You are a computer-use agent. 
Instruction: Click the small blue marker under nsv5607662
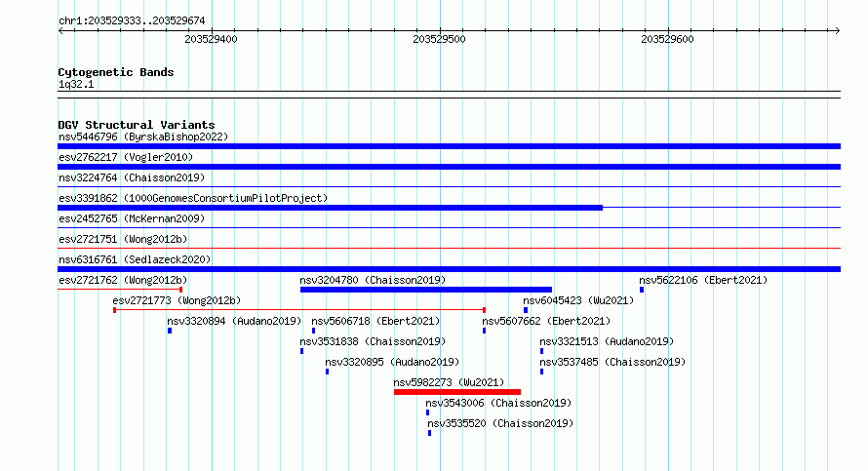point(485,331)
